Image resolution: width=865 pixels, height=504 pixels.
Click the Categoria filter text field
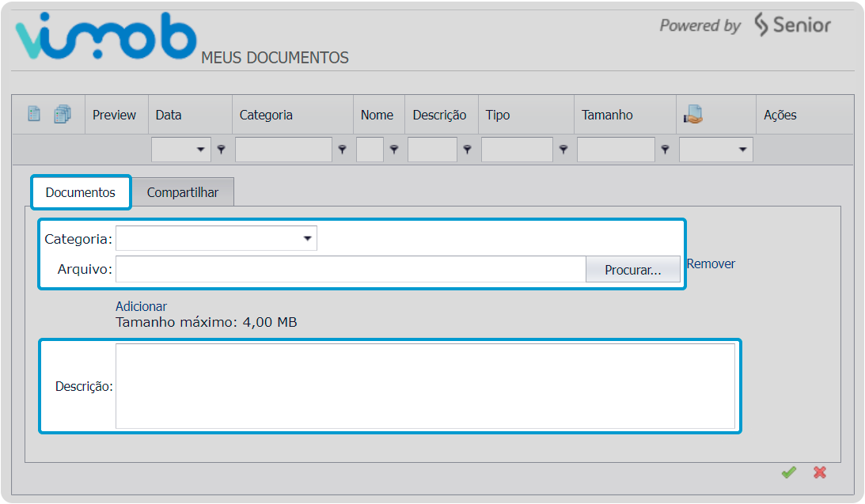[283, 150]
